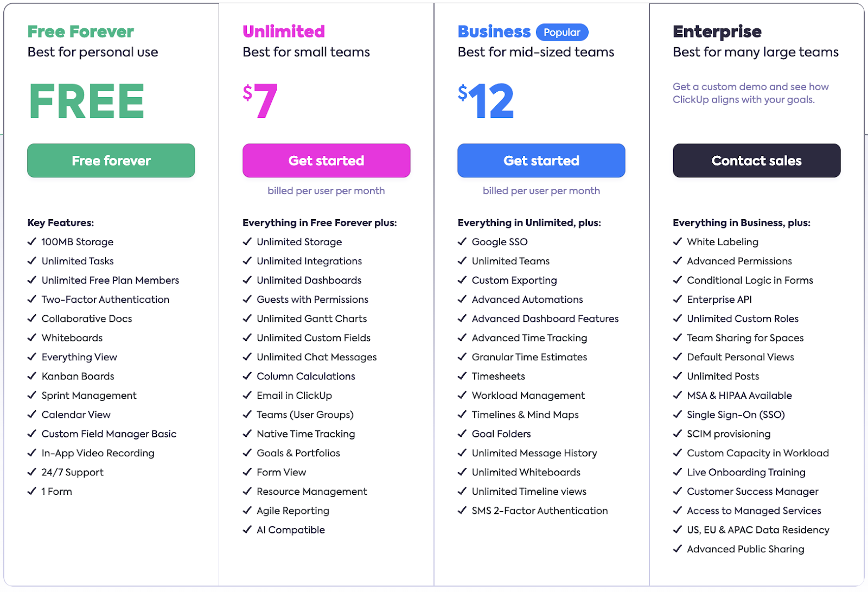This screenshot has height=592, width=868.
Task: Click the checkmark next to AI Compatible
Action: [247, 530]
